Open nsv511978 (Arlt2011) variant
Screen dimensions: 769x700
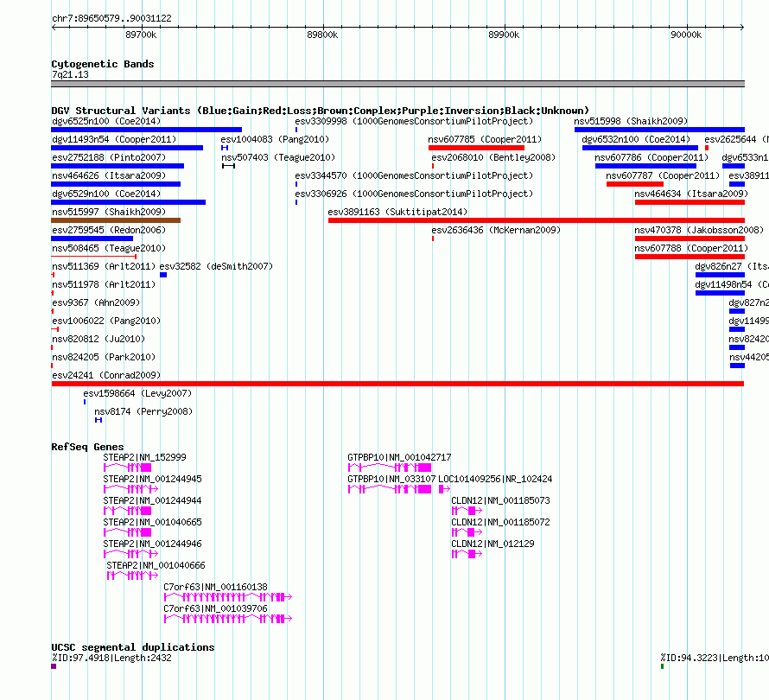104,284
